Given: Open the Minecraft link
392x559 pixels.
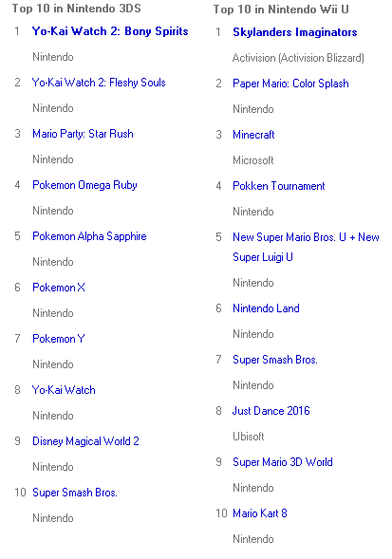Looking at the screenshot, I should tap(253, 135).
